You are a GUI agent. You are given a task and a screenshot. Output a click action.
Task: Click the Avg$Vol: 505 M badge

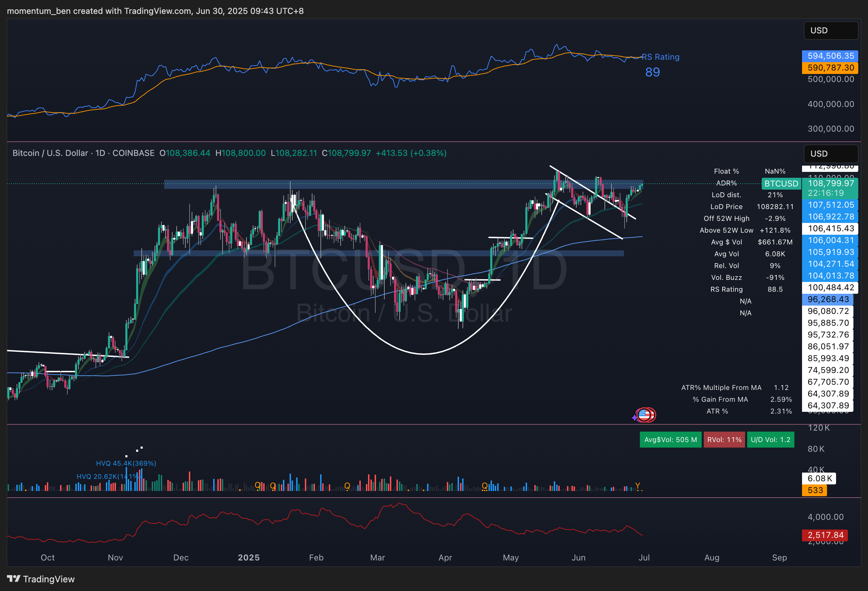click(x=670, y=439)
